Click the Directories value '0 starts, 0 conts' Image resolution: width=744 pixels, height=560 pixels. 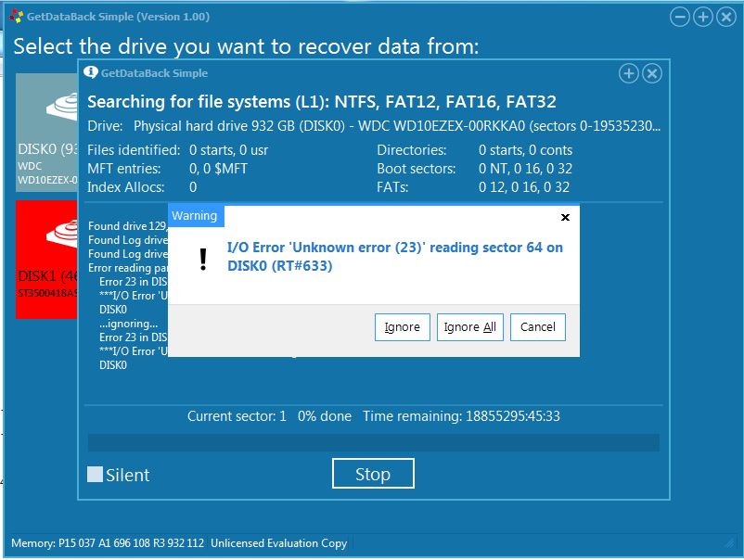(525, 150)
